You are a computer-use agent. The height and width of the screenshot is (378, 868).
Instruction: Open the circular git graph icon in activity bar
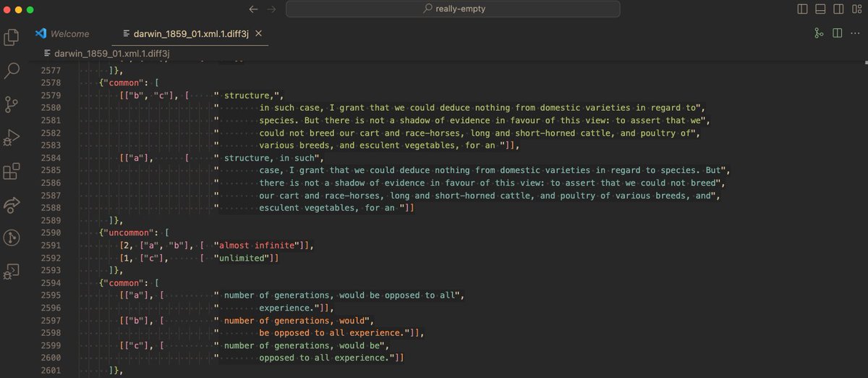point(12,238)
